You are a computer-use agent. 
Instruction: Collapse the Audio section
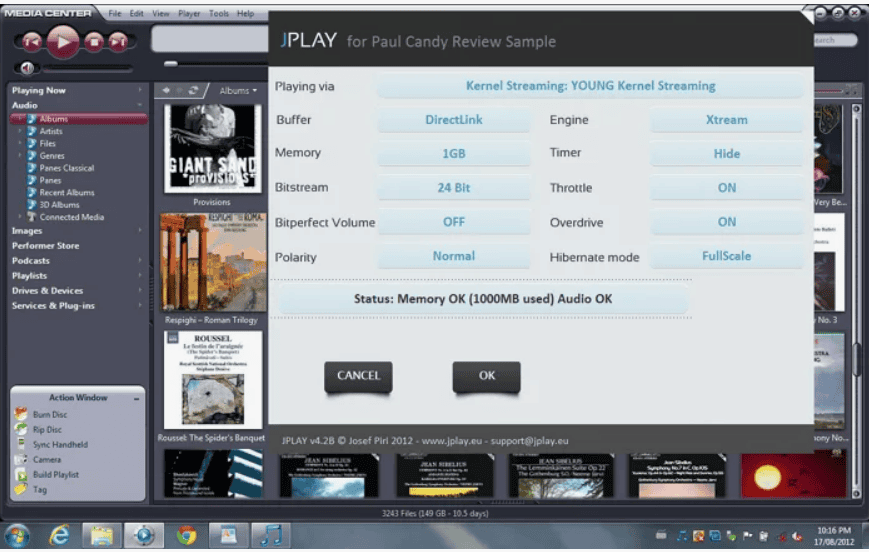[x=140, y=105]
